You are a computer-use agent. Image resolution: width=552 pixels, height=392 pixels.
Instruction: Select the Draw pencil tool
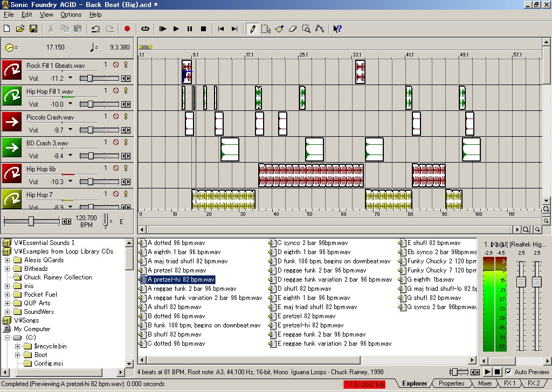(252, 29)
